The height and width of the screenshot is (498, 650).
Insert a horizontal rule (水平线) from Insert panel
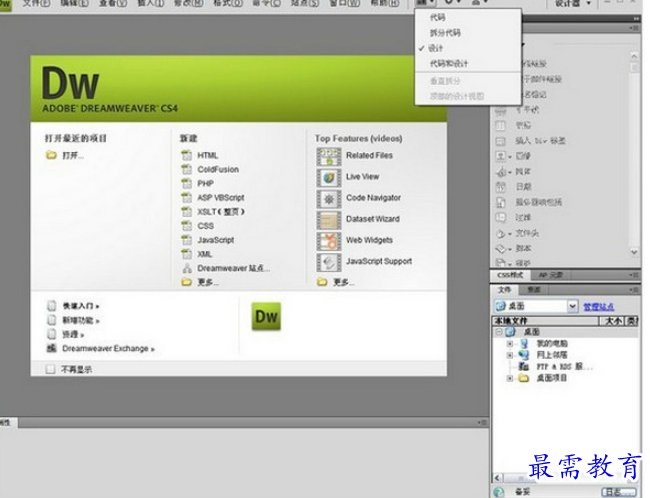point(526,110)
